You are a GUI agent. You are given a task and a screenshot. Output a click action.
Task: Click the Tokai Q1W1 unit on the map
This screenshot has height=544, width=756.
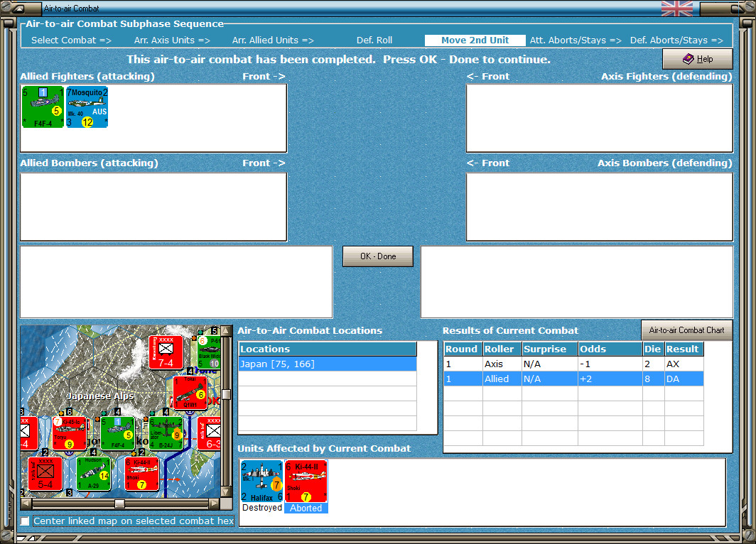click(x=190, y=393)
